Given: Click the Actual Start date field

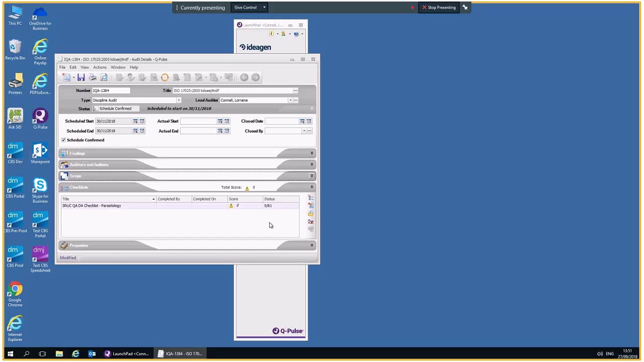Looking at the screenshot, I should 198,121.
